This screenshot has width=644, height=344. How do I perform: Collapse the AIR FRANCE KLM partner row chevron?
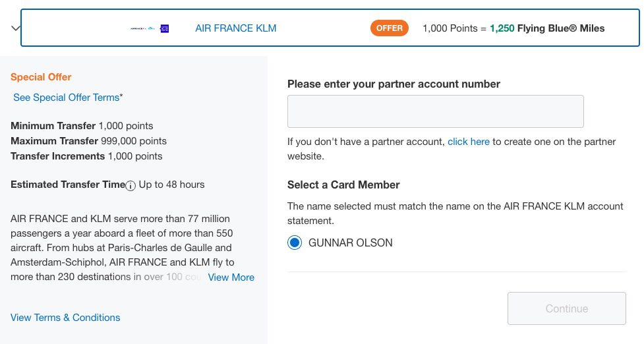(16, 29)
